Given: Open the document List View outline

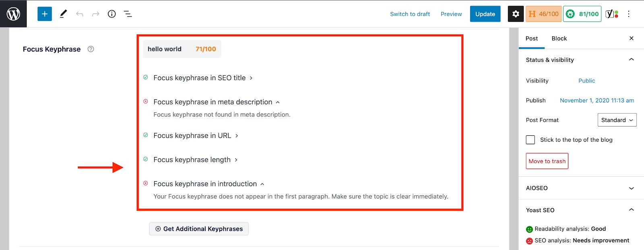Looking at the screenshot, I should [x=128, y=13].
